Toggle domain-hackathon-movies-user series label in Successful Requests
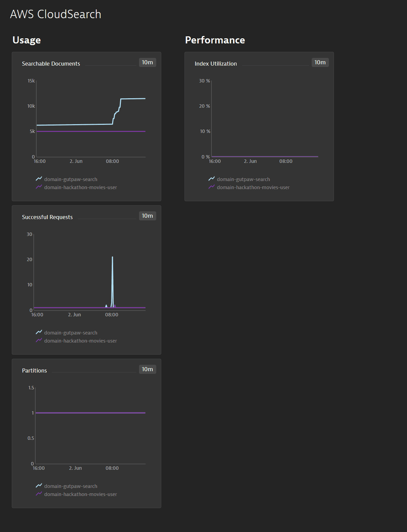 point(80,341)
